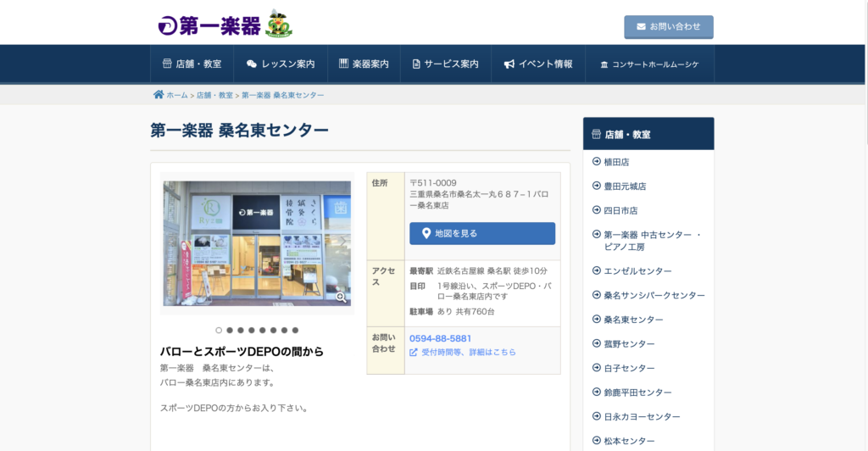Click arrow icon beside 松本センター
Image resolution: width=868 pixels, height=451 pixels.
click(x=596, y=441)
